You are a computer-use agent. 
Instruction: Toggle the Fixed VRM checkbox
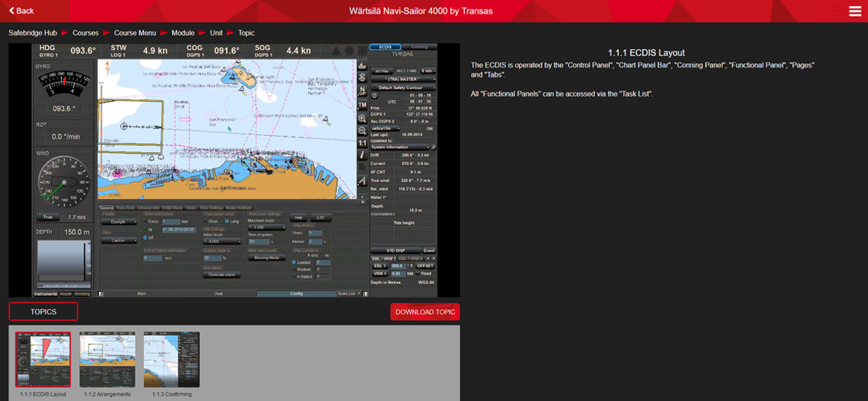point(418,273)
